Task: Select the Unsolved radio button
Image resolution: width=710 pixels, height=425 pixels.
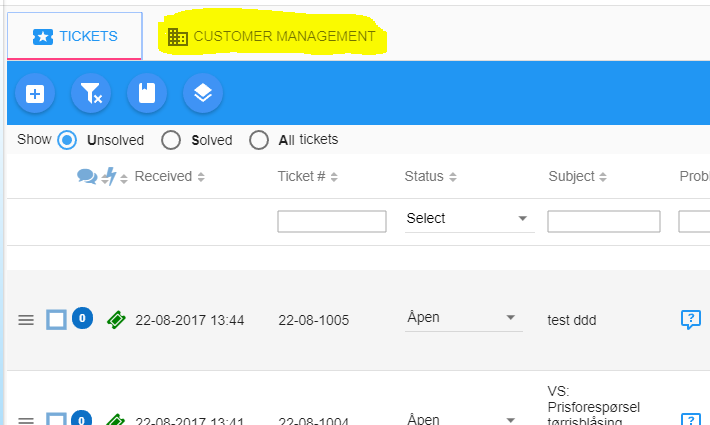Action: click(x=67, y=140)
